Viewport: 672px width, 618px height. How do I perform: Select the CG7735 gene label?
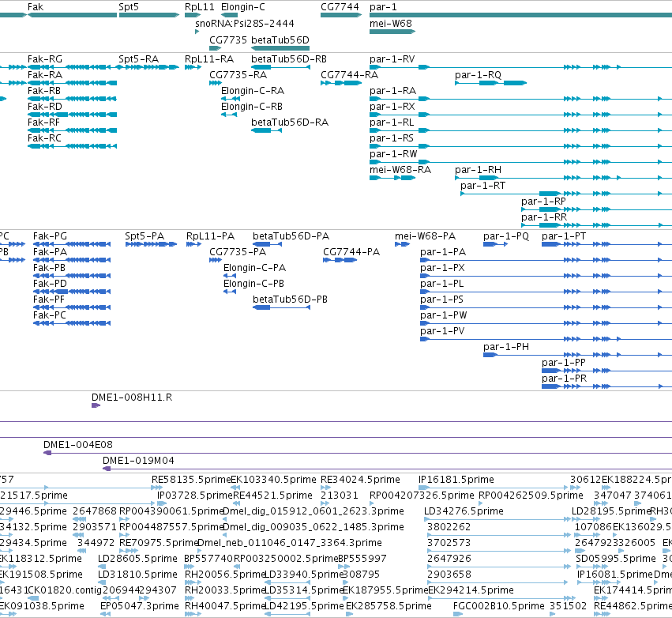click(228, 40)
